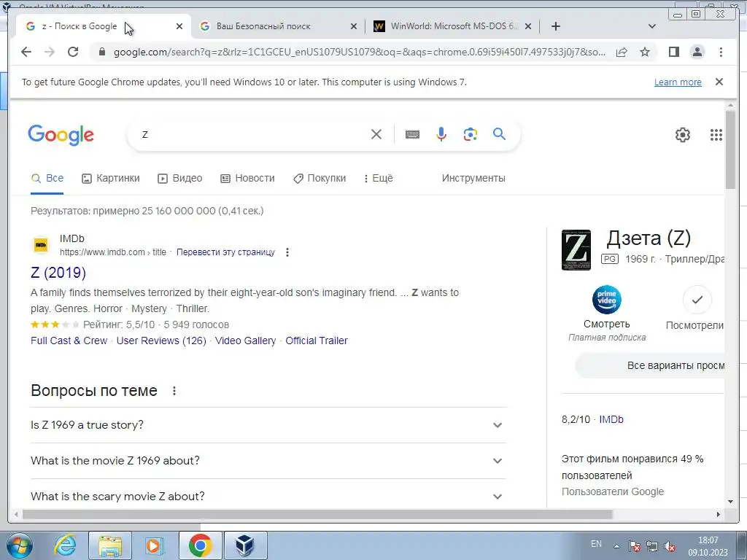Open options next to Вопросы по теме
Viewport: 747px width, 560px height.
click(174, 391)
